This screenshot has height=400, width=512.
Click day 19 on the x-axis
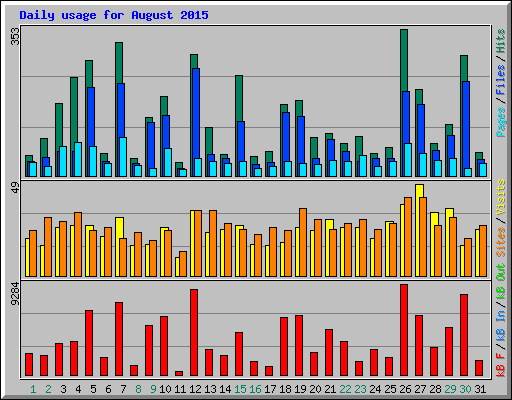300,389
